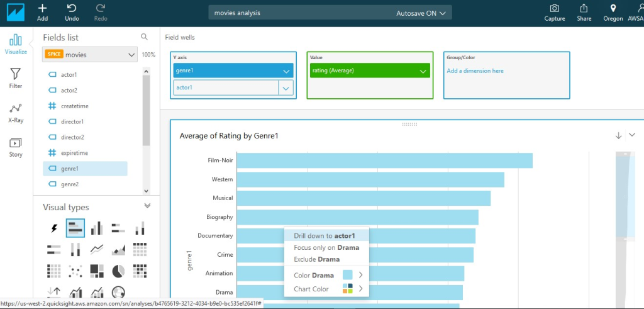The width and height of the screenshot is (644, 309).
Task: Select the stacked bar combo chart visual
Action: 97,292
